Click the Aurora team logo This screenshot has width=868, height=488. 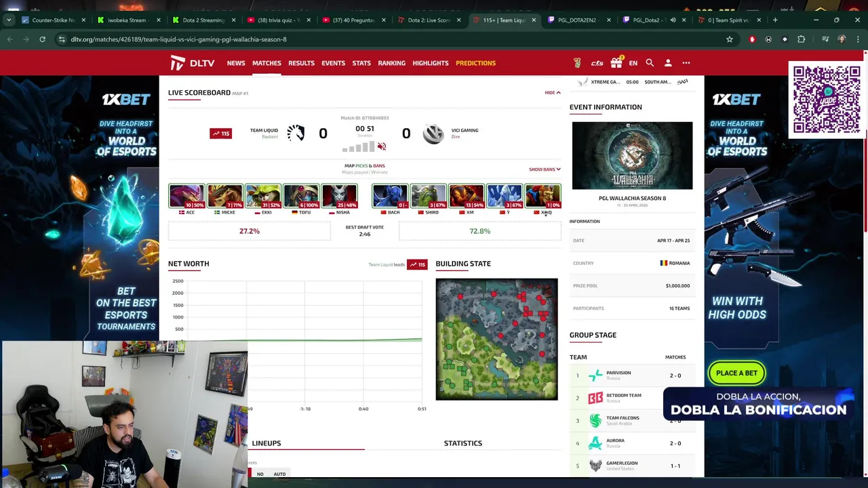pos(595,443)
